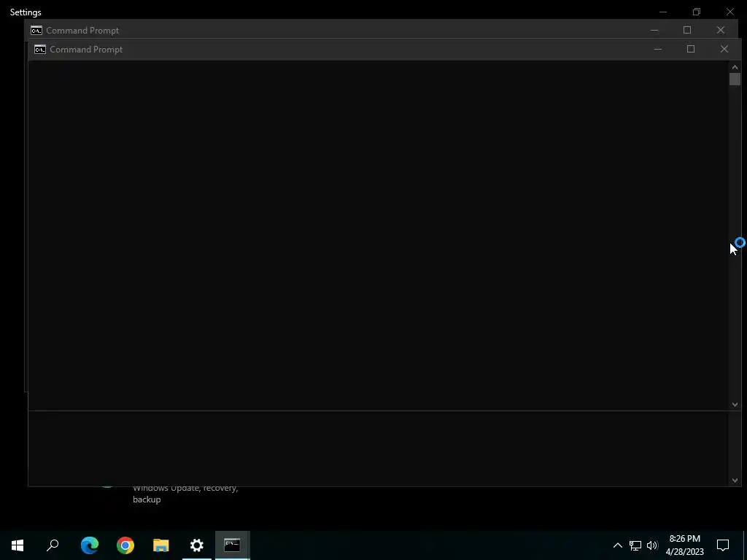Click the upper scrollbar's up arrow
The width and height of the screenshot is (747, 560).
click(735, 67)
